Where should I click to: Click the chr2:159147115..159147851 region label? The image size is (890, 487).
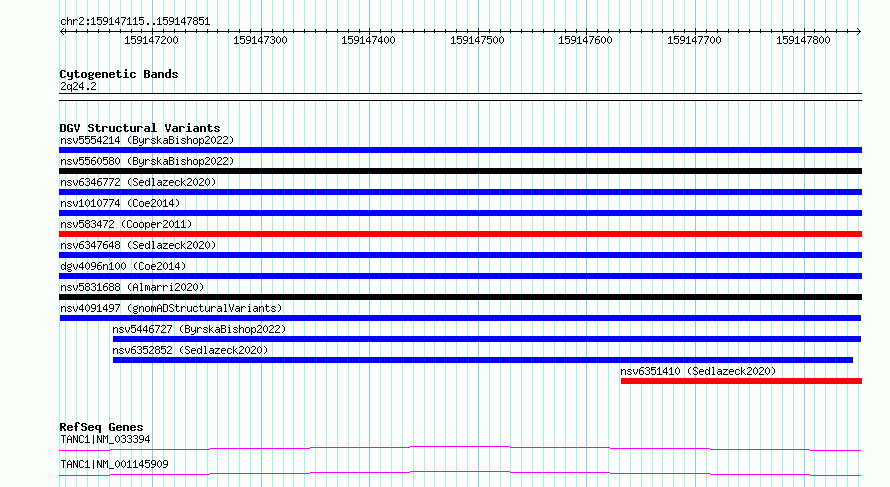(135, 22)
